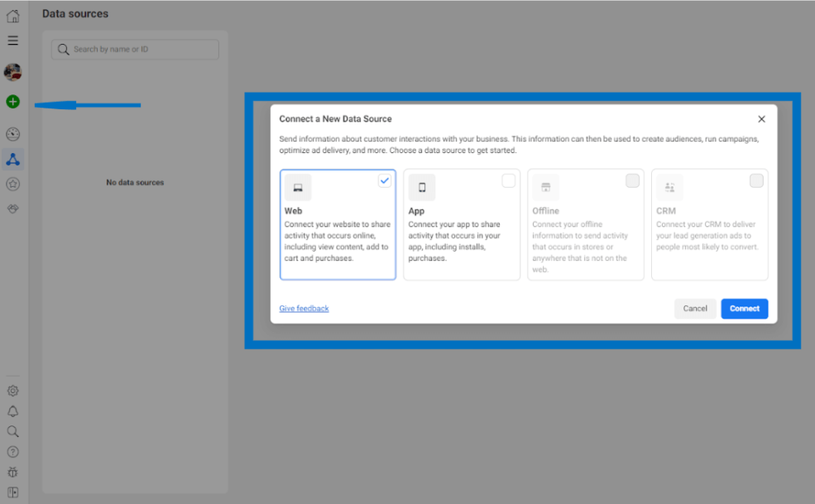
Task: Open Events Manager settings gear
Action: pos(12,390)
